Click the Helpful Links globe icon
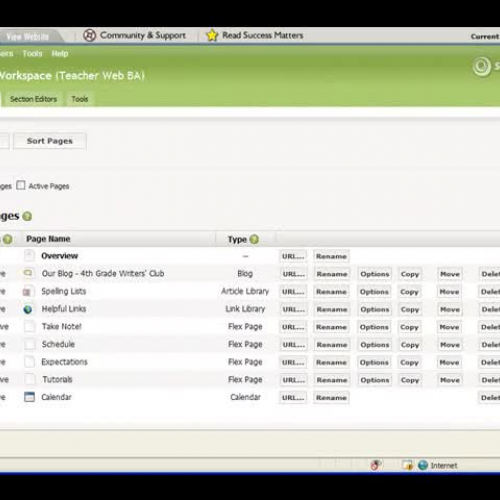500x500 pixels. (28, 309)
